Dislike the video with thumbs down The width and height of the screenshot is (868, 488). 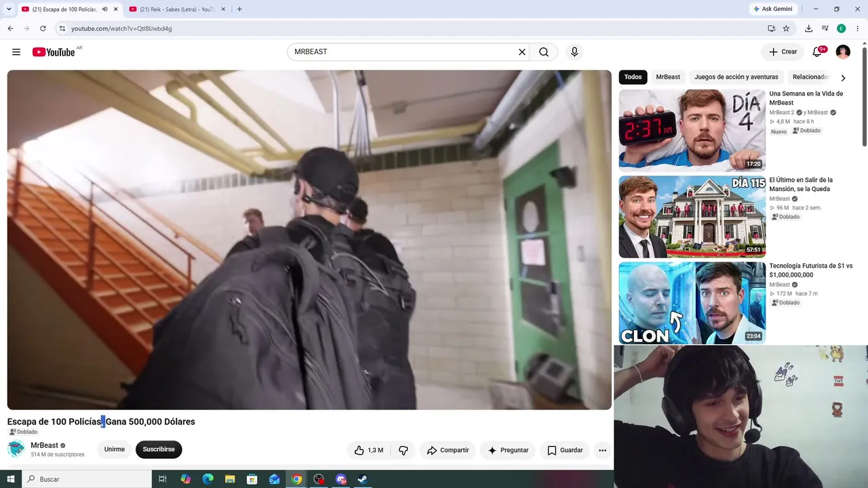tap(403, 450)
